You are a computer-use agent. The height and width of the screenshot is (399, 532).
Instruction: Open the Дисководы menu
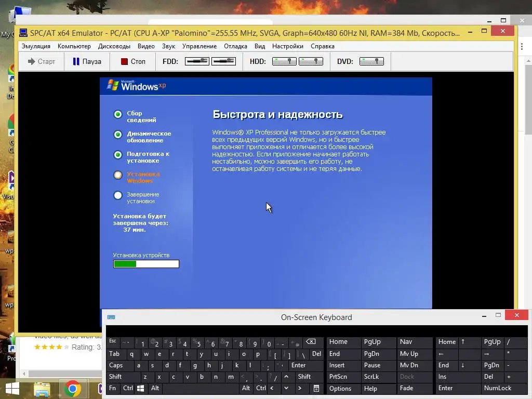pos(114,46)
